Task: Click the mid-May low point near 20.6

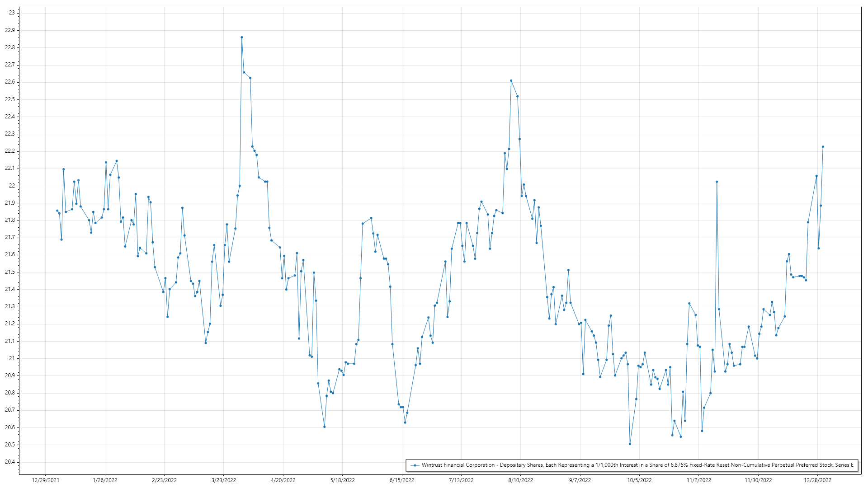Action: [324, 427]
